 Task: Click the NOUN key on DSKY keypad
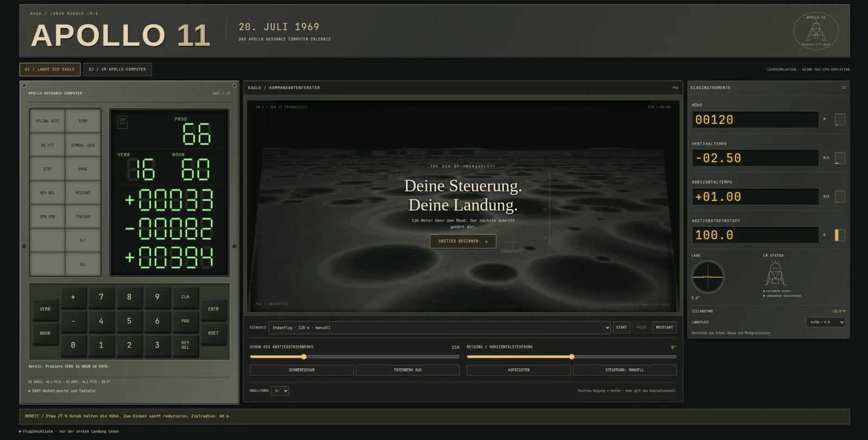(45, 333)
